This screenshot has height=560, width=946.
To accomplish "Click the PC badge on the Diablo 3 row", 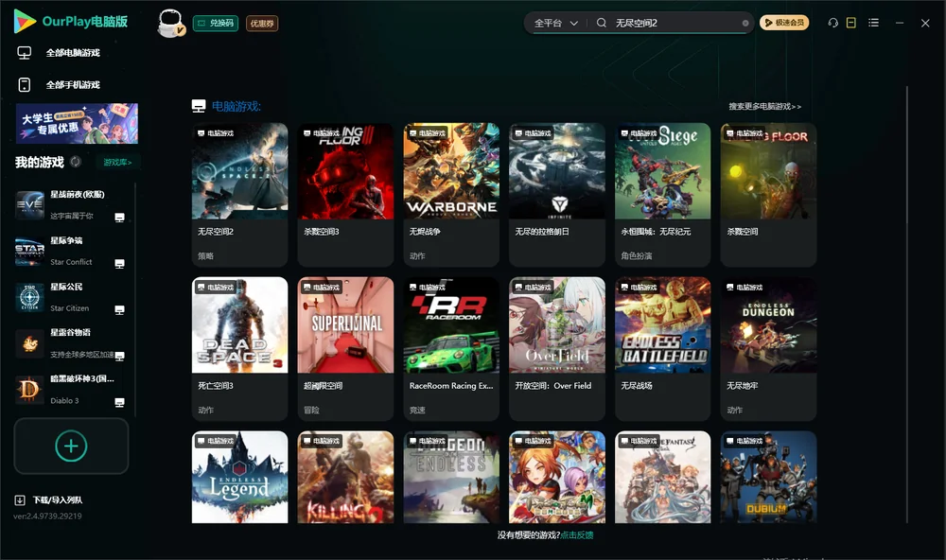I will [119, 403].
